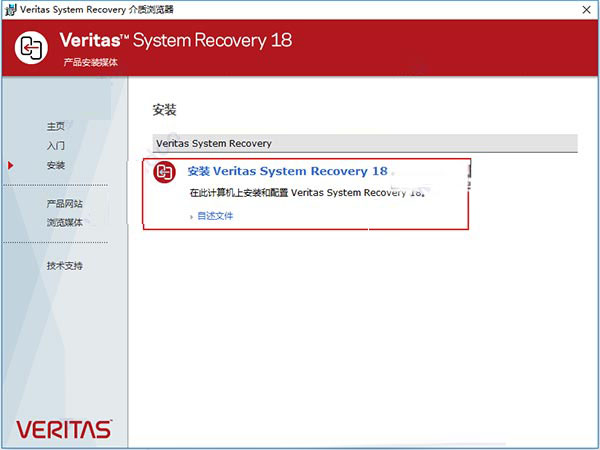Viewport: 600px width, 450px height.
Task: Click the red install icon beside 安装 Veritas System Recovery 18
Action: tap(165, 172)
